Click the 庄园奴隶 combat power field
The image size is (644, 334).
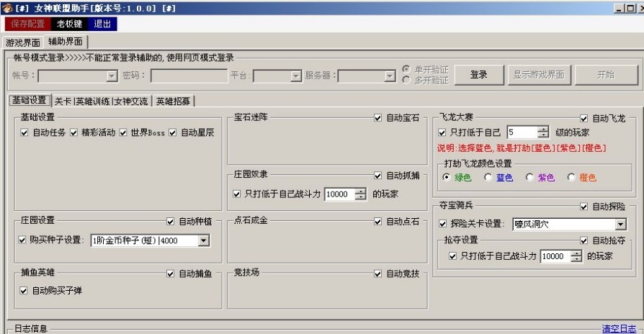339,194
